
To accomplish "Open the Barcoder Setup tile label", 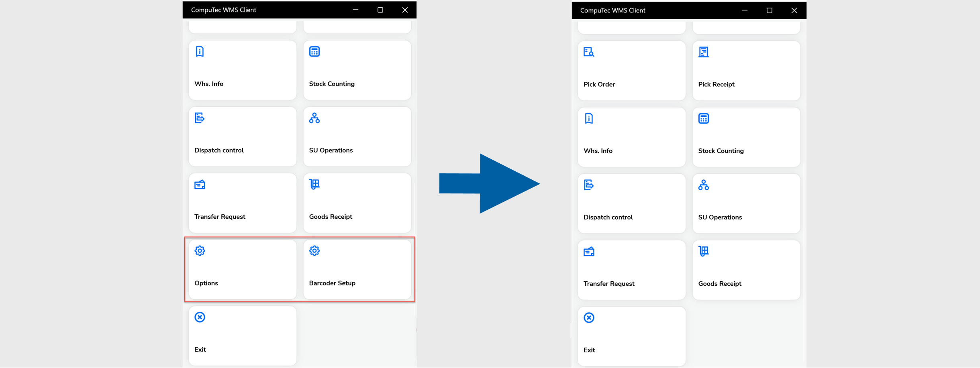I will (x=332, y=283).
